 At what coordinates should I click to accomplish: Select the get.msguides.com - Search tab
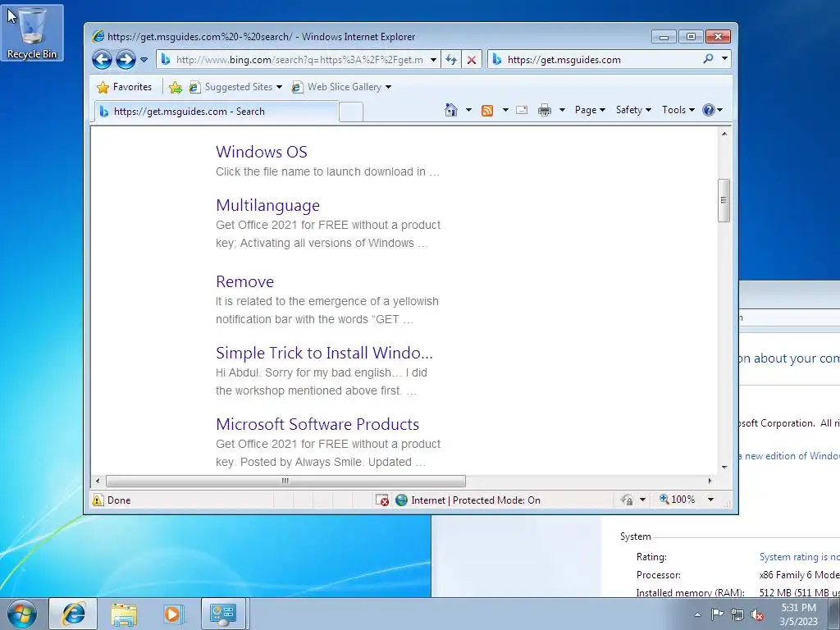pos(217,112)
